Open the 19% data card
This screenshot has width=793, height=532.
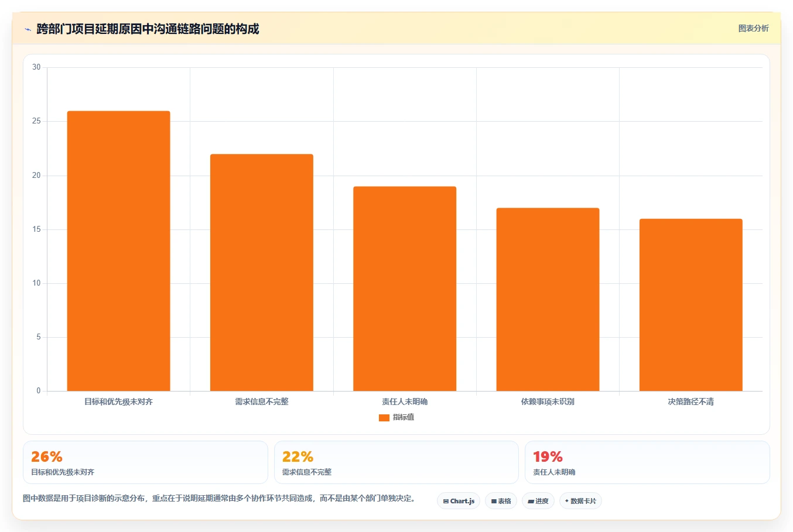(x=647, y=462)
